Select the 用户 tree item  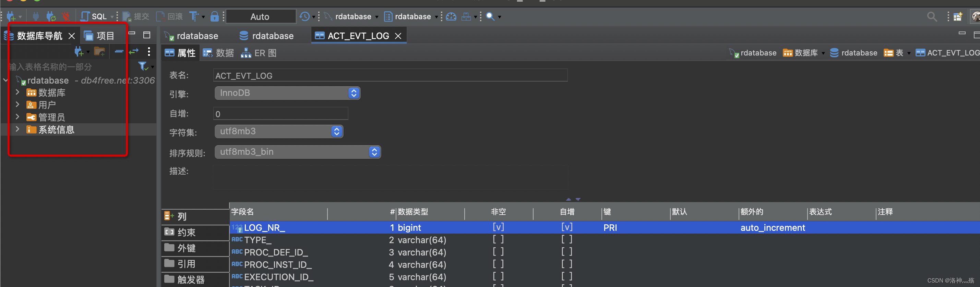click(x=41, y=105)
